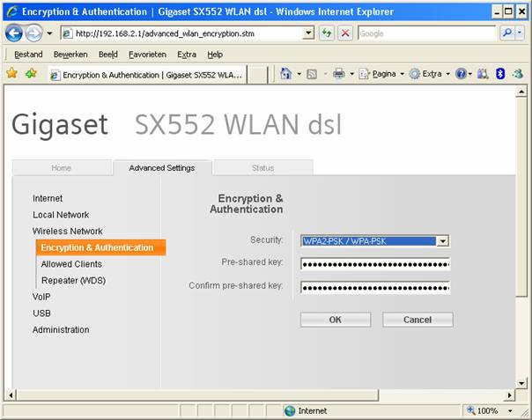Open the Favorieten menu
Image resolution: width=532 pixels, height=420 pixels.
click(149, 54)
